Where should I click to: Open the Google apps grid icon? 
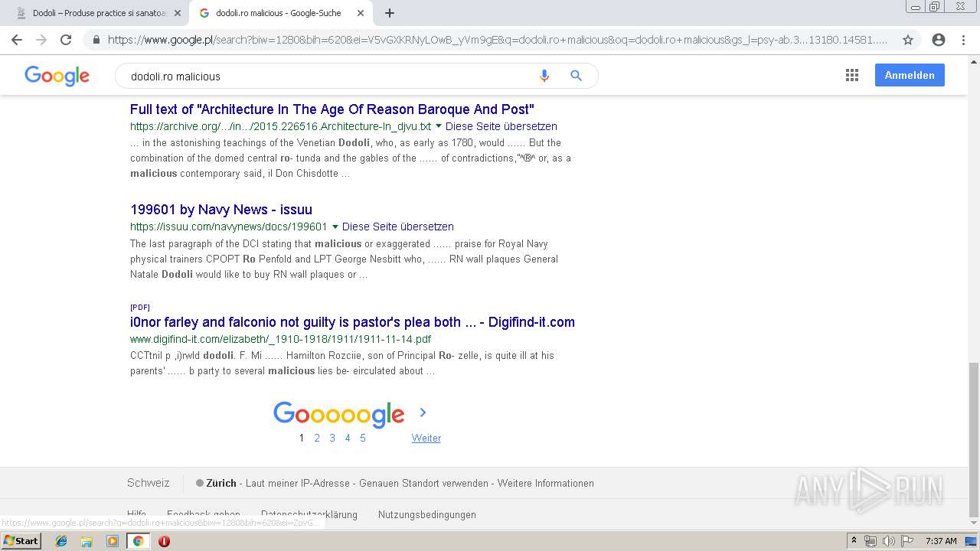click(851, 75)
